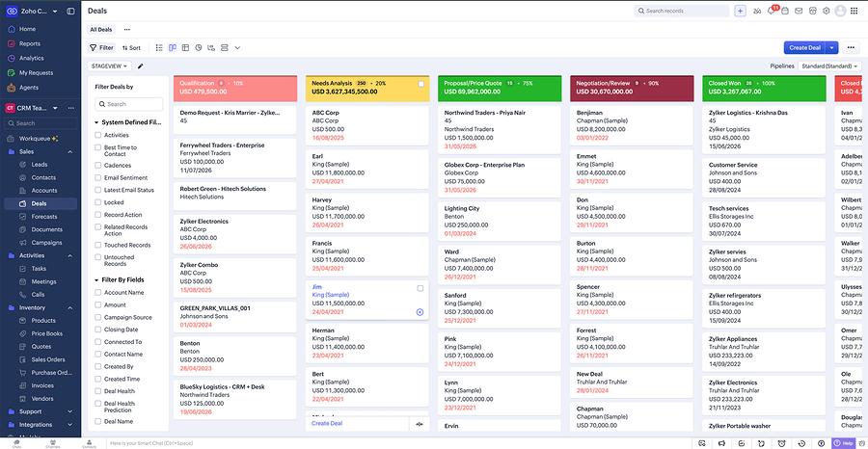The width and height of the screenshot is (868, 449).
Task: Click Create Deal link under Needs Analysis
Action: tap(327, 424)
